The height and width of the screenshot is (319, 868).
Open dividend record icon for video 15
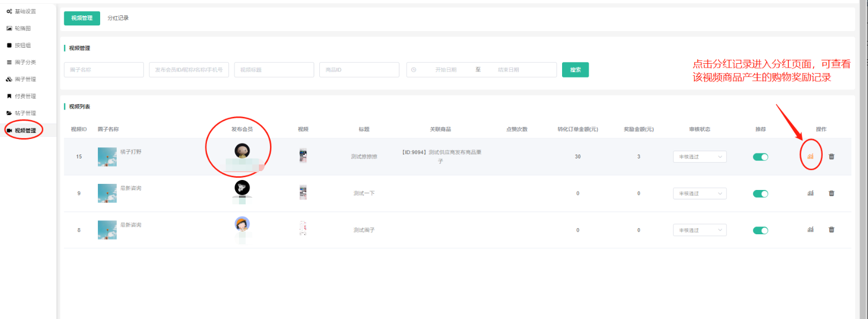point(810,157)
